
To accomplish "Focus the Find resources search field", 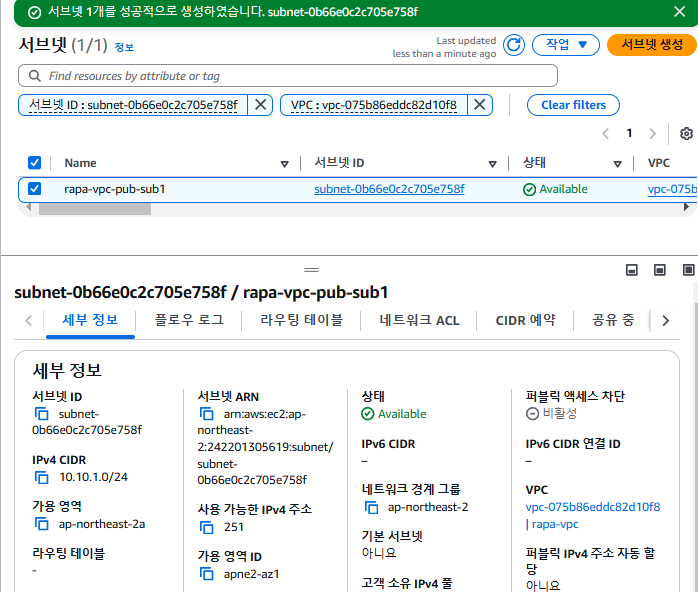I will [x=288, y=76].
